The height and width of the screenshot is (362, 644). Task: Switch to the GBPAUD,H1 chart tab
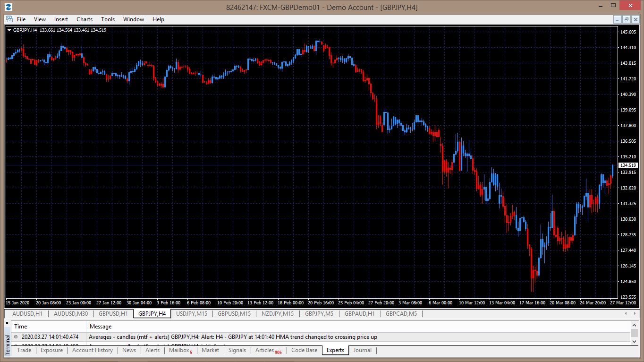(x=360, y=313)
